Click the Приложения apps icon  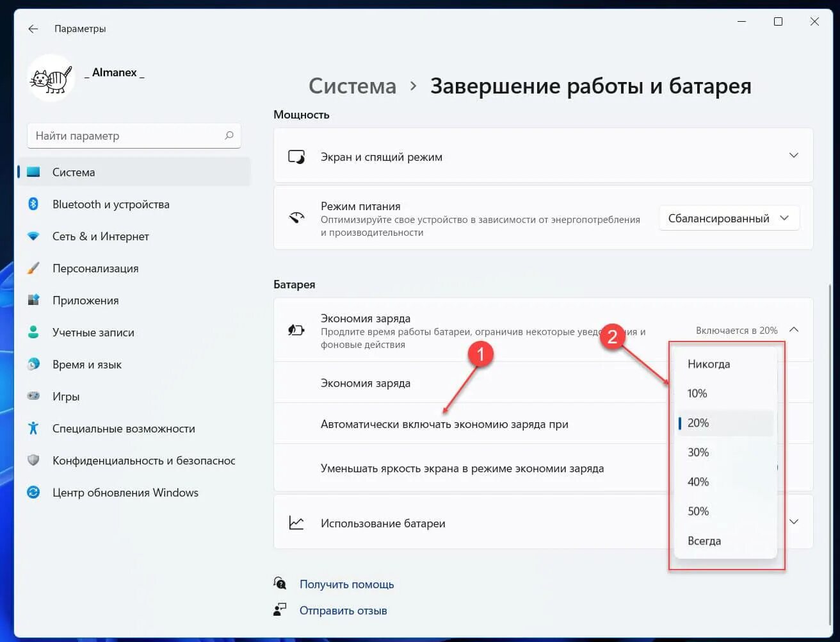[x=33, y=300]
